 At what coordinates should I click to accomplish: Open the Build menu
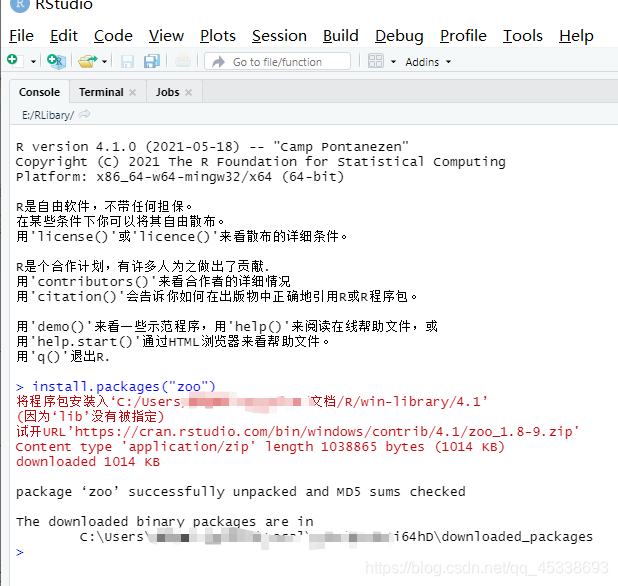point(341,36)
